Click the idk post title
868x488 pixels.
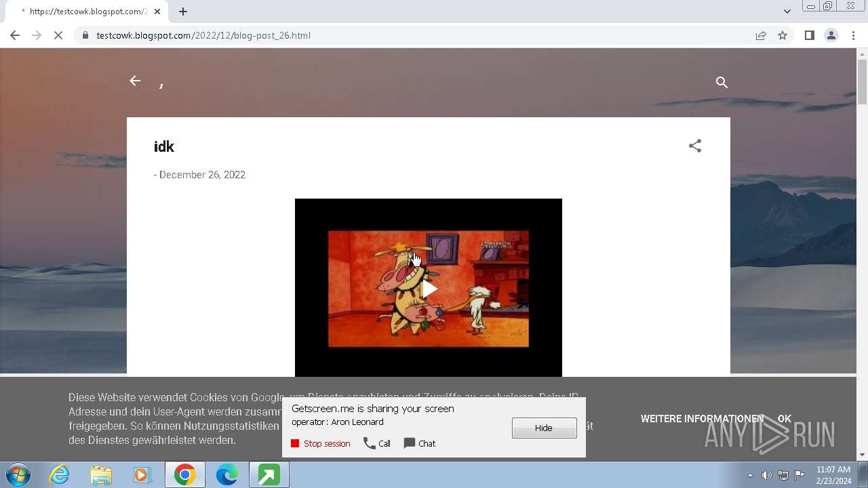(x=164, y=146)
